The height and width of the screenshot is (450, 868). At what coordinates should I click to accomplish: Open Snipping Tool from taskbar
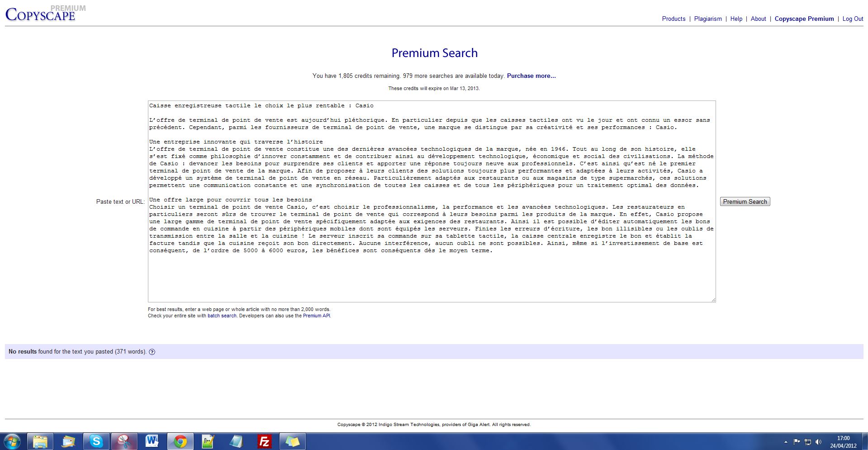124,441
